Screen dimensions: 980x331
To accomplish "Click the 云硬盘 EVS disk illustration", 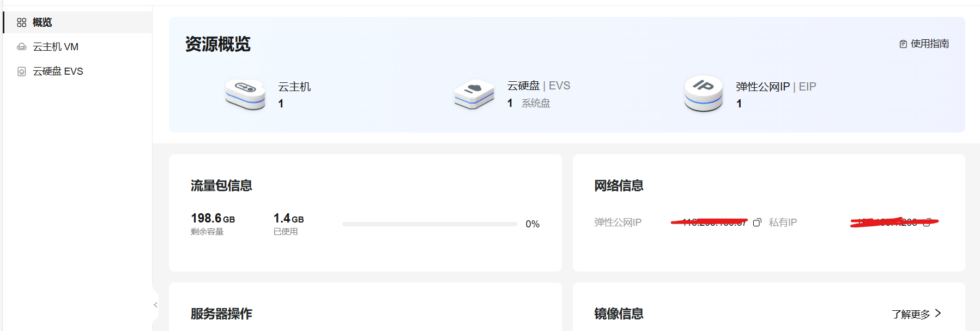I will [474, 94].
